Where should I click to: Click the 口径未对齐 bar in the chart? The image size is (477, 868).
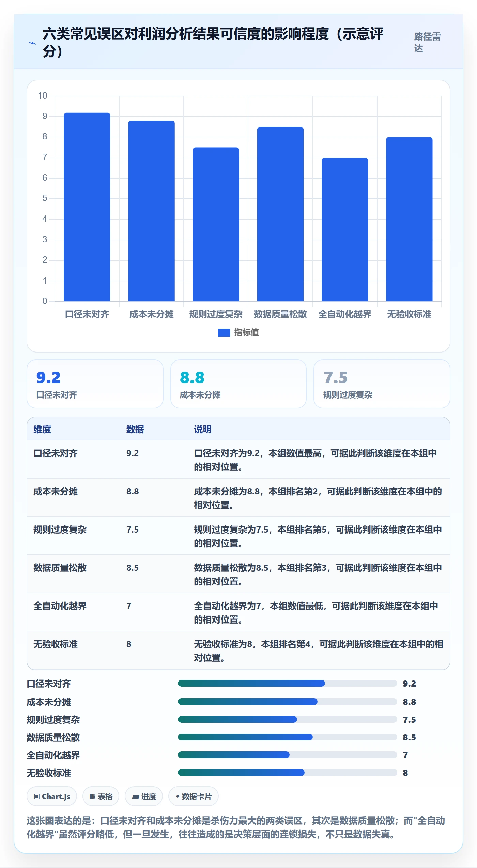[x=87, y=207]
